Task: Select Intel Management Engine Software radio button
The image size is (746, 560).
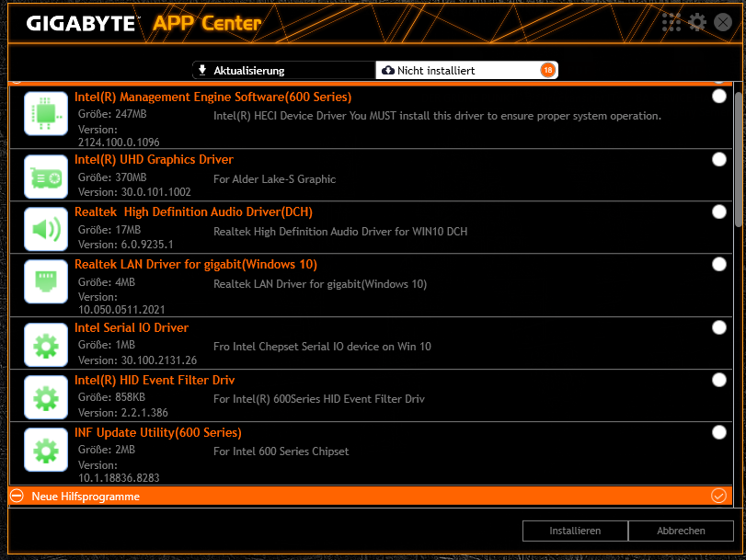Action: click(719, 97)
